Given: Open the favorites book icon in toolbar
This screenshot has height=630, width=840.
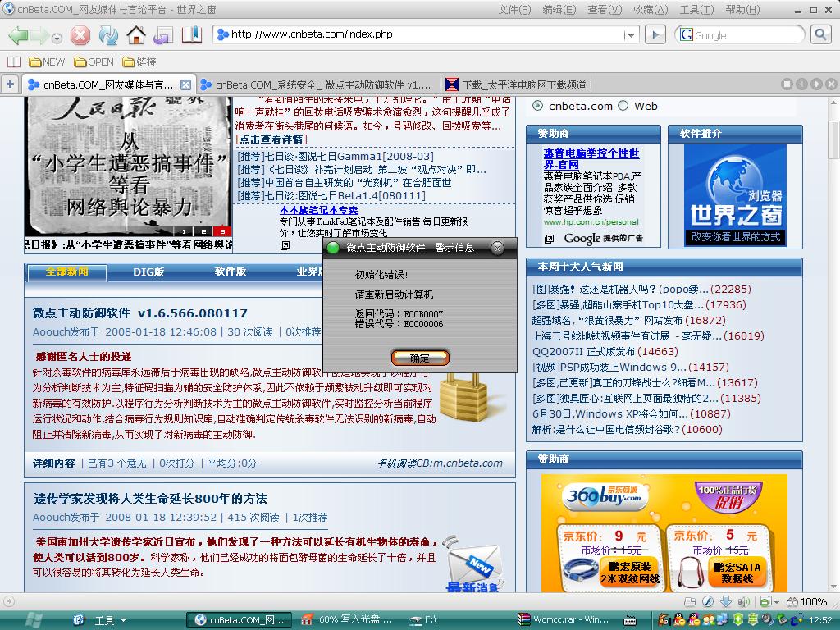Looking at the screenshot, I should tap(192, 34).
